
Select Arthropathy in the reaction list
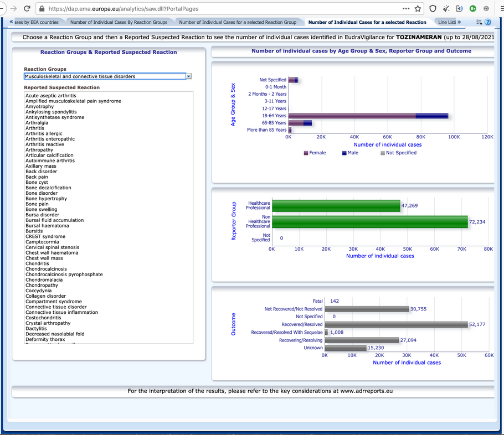pyautogui.click(x=39, y=150)
